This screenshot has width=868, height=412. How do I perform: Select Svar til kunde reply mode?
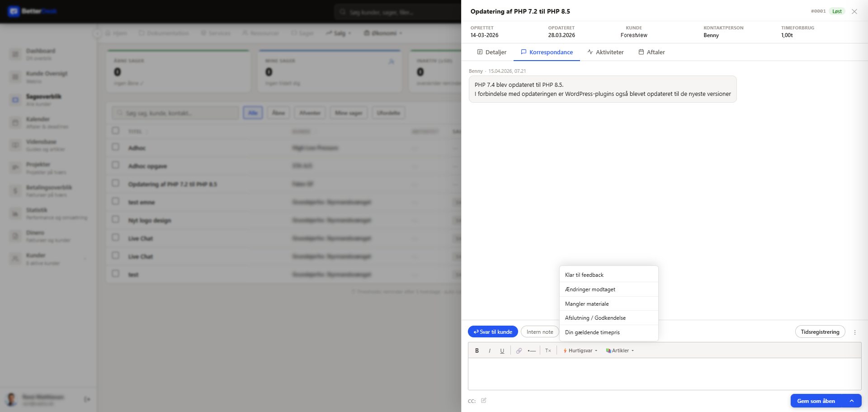[493, 331]
